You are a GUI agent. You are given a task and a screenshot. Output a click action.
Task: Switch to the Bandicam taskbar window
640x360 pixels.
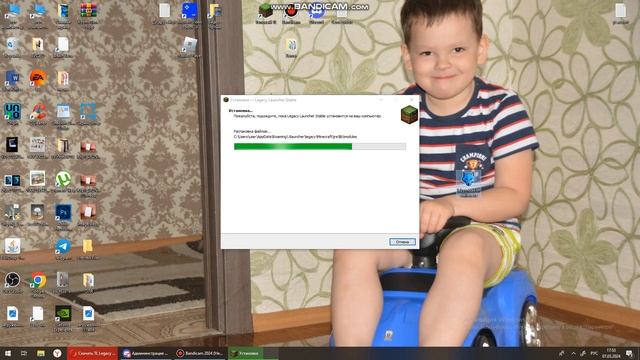pos(200,353)
